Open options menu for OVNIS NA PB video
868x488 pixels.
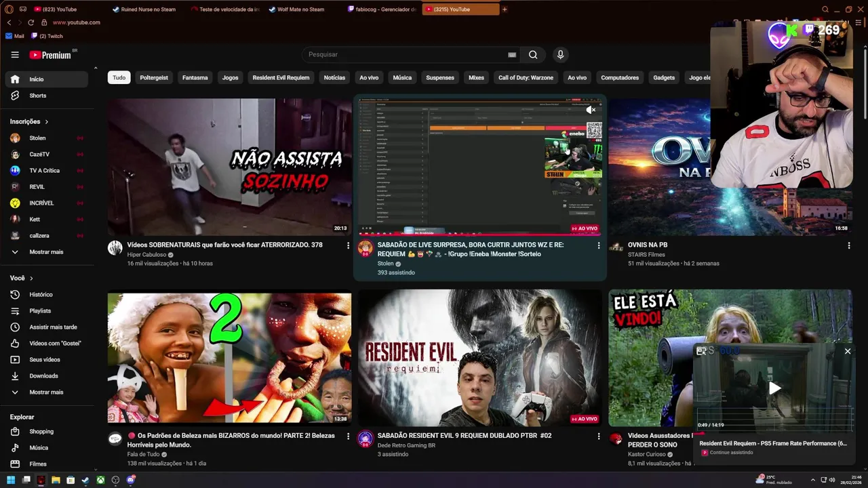tap(848, 245)
